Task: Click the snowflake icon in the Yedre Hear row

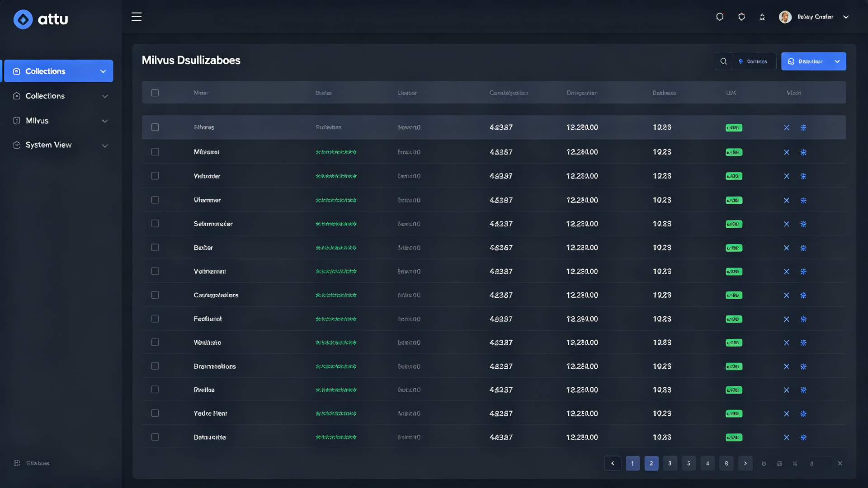Action: [x=803, y=414]
